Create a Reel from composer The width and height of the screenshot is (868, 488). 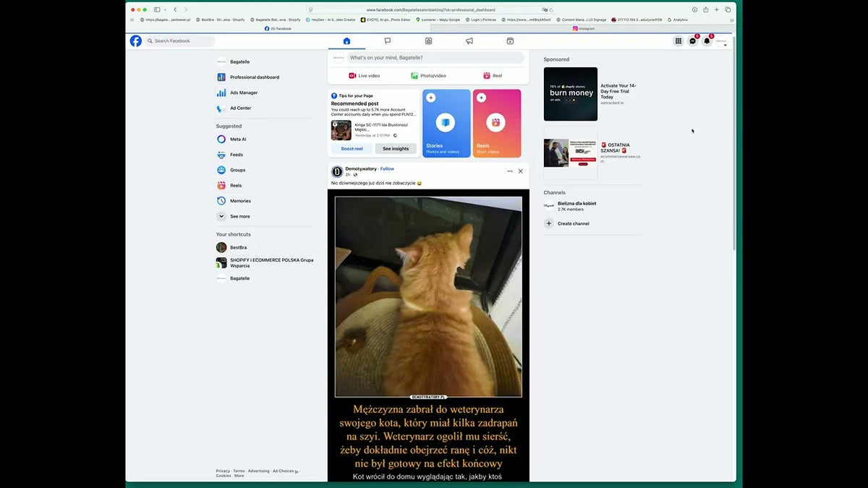(x=493, y=76)
